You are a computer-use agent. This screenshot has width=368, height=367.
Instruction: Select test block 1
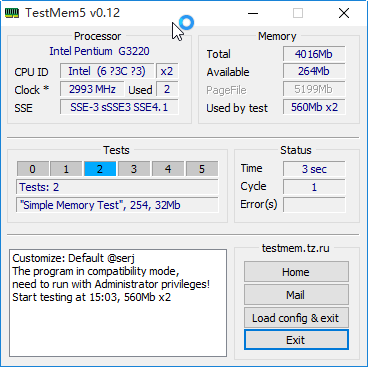click(x=66, y=169)
